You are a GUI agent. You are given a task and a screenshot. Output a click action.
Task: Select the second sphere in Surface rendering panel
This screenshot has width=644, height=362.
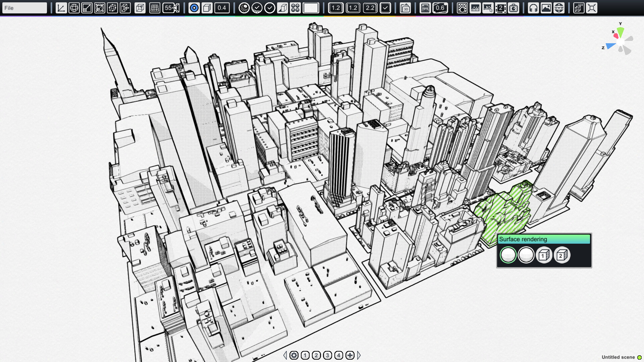tap(526, 255)
